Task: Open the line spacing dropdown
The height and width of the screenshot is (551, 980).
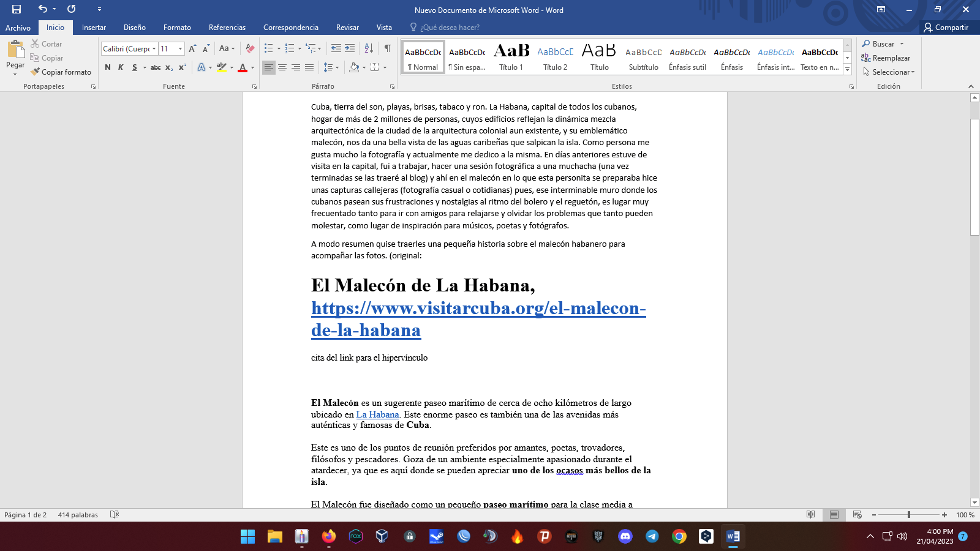Action: pos(331,67)
